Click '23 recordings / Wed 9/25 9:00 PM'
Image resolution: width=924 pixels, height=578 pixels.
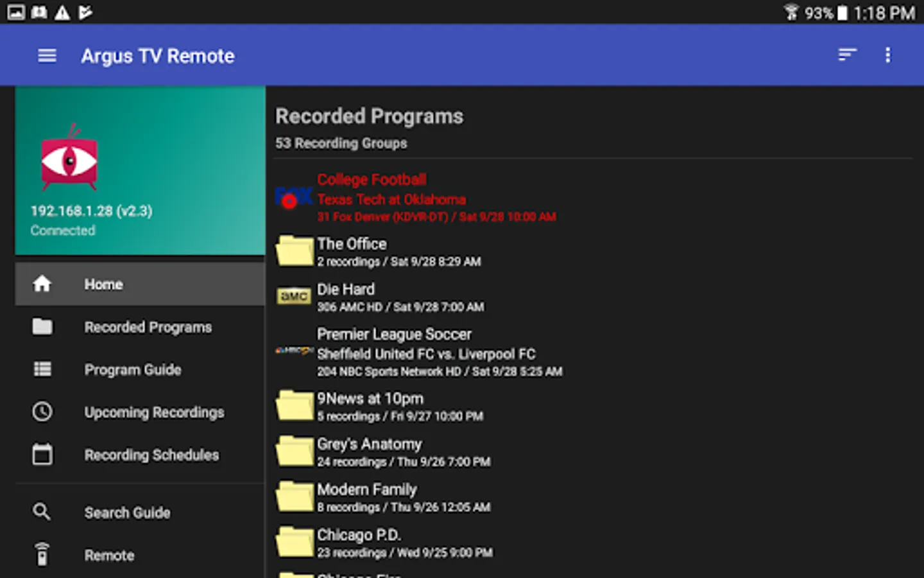[405, 552]
